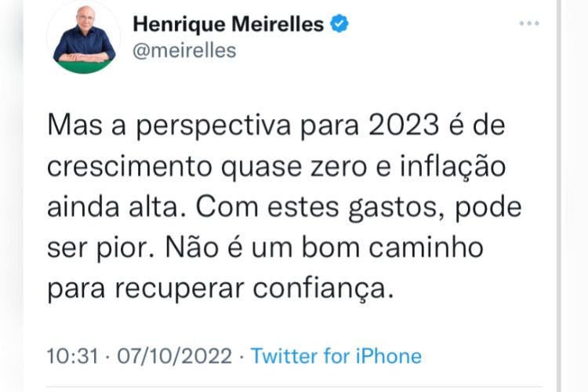This screenshot has height=392, width=588.
Task: Click the phrase "crescimento quase zero"
Action: tap(207, 167)
